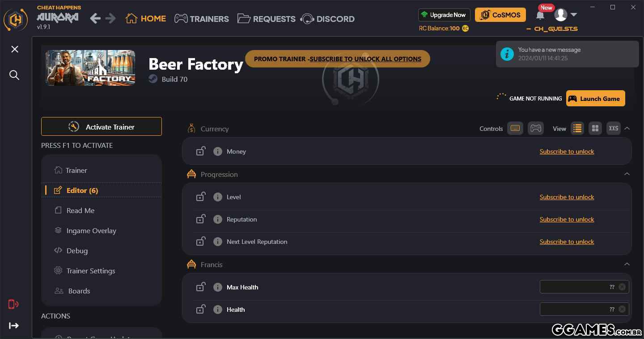Clear the Health value field
Viewport: 644px width, 339px height.
[622, 309]
